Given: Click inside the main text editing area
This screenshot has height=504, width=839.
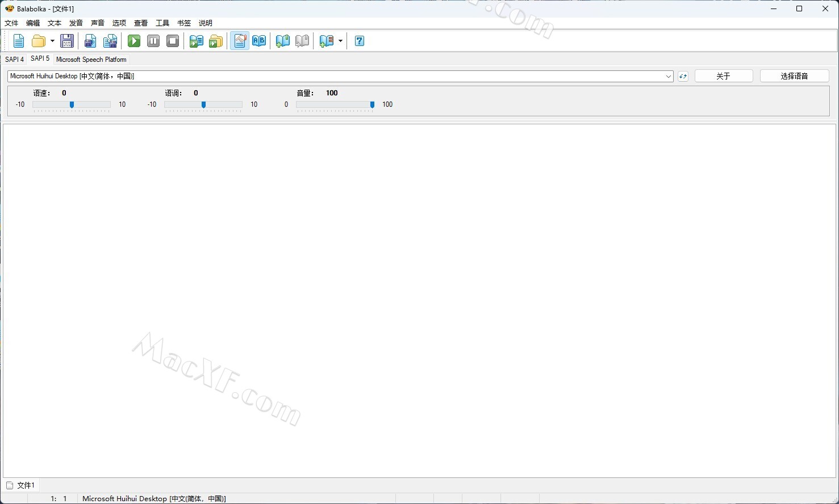Looking at the screenshot, I should [x=419, y=301].
